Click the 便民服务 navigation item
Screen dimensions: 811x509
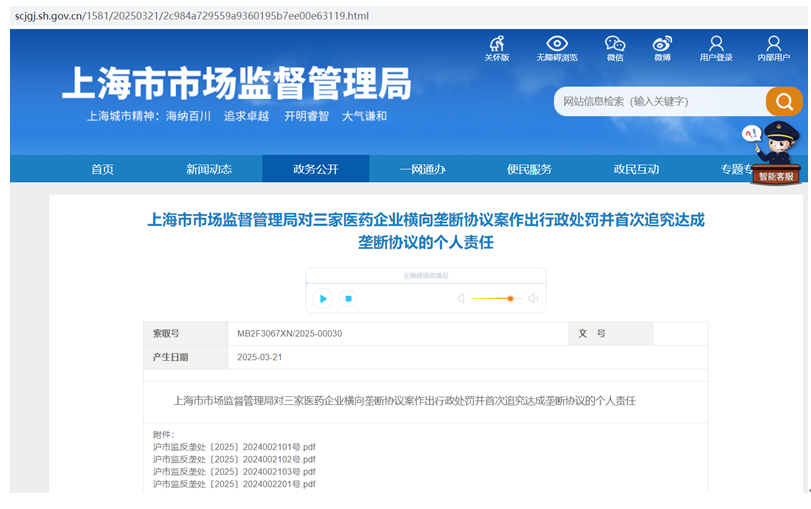(x=529, y=169)
